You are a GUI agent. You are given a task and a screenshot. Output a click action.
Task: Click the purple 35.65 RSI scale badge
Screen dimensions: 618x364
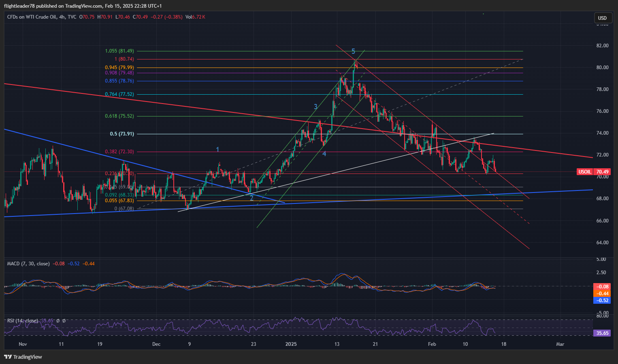coord(602,333)
